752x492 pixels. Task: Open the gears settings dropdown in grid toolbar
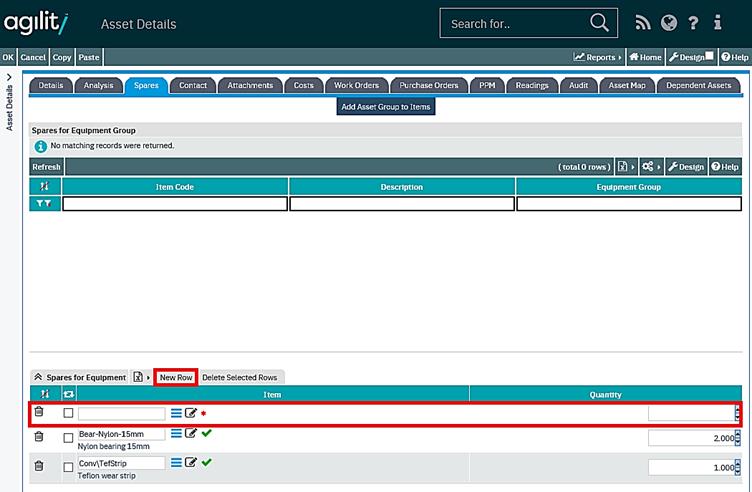[x=651, y=167]
